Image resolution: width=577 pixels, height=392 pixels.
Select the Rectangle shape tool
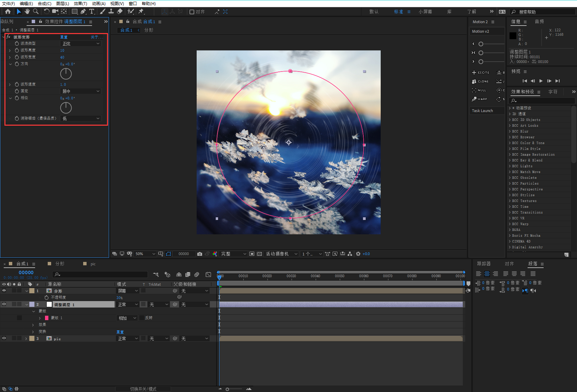(x=74, y=12)
